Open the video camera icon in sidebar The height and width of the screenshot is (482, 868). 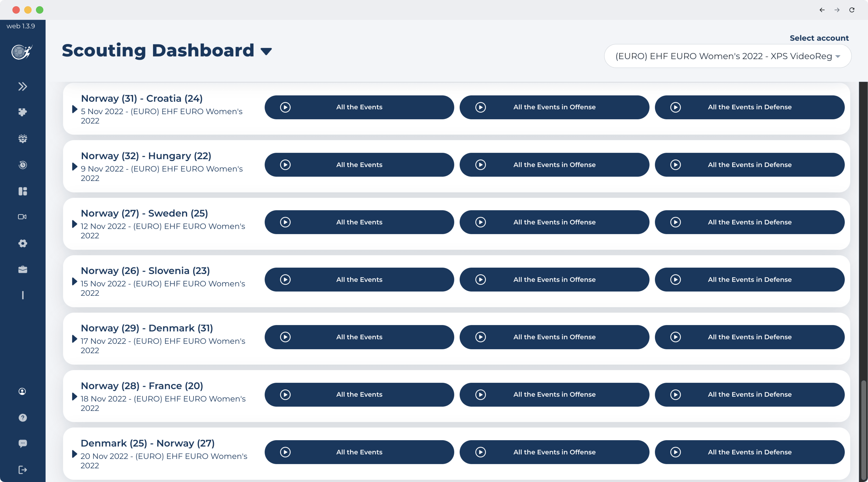click(x=22, y=216)
